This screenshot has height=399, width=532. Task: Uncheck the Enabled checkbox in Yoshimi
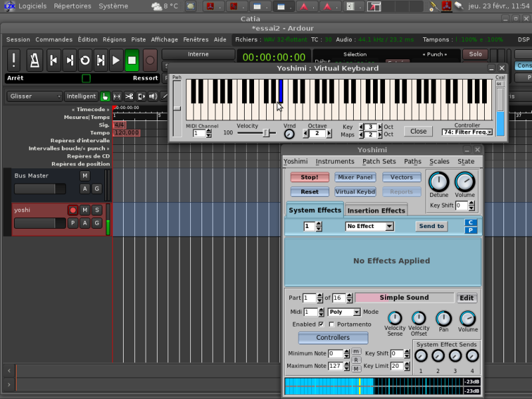pos(321,325)
